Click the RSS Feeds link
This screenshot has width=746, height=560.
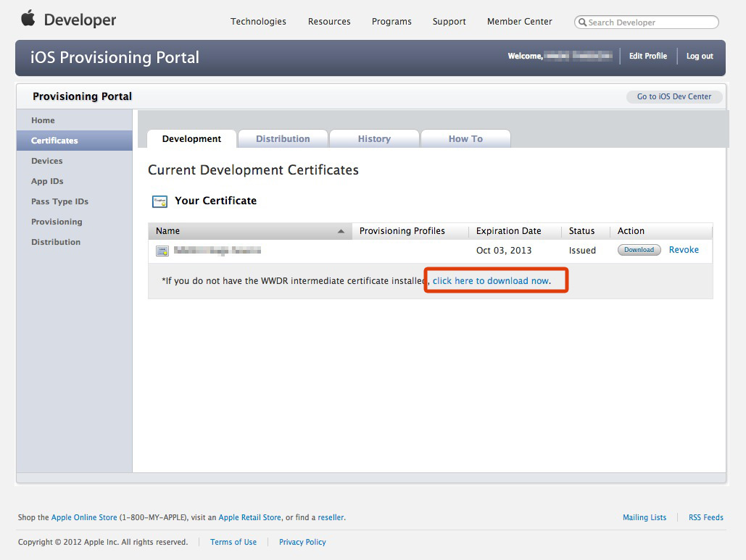pyautogui.click(x=705, y=517)
